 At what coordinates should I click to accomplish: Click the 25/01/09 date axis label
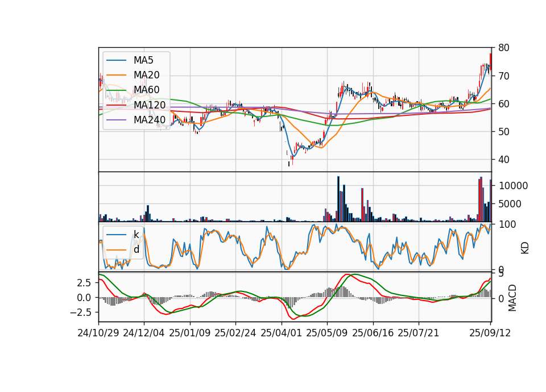pyautogui.click(x=190, y=333)
